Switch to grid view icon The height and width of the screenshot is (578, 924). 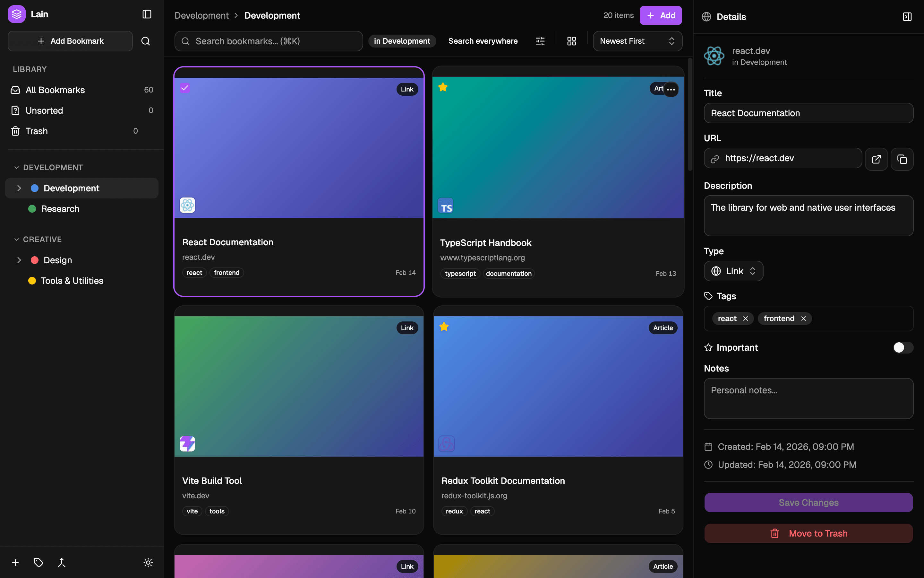point(571,41)
